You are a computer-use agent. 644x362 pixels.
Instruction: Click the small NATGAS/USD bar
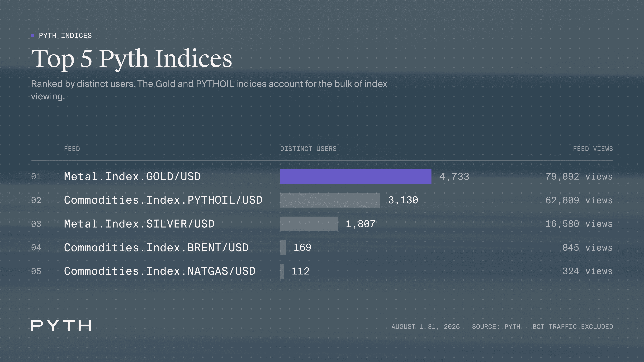(x=282, y=271)
